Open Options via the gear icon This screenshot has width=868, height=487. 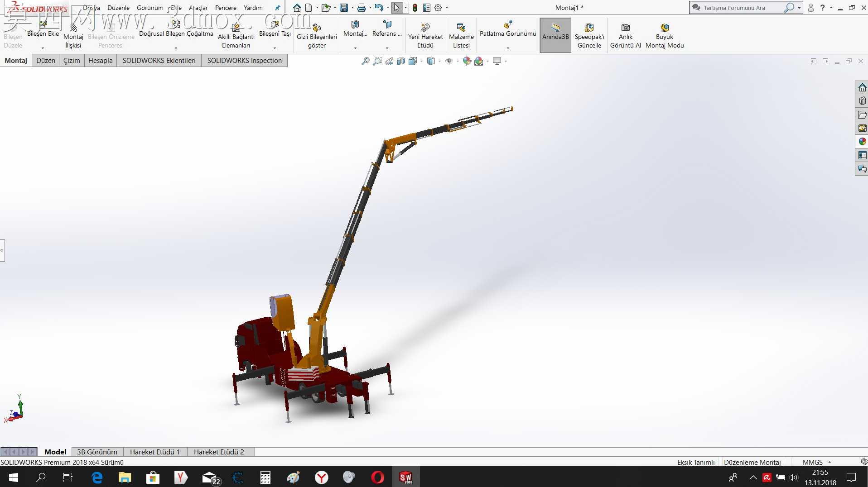[438, 8]
